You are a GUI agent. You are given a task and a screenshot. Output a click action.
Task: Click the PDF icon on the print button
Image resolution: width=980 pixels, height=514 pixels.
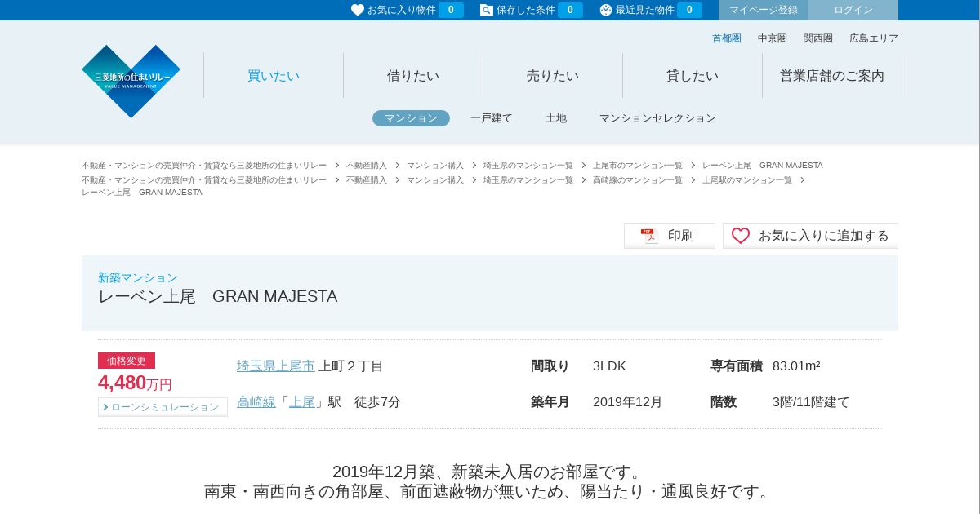coord(649,236)
